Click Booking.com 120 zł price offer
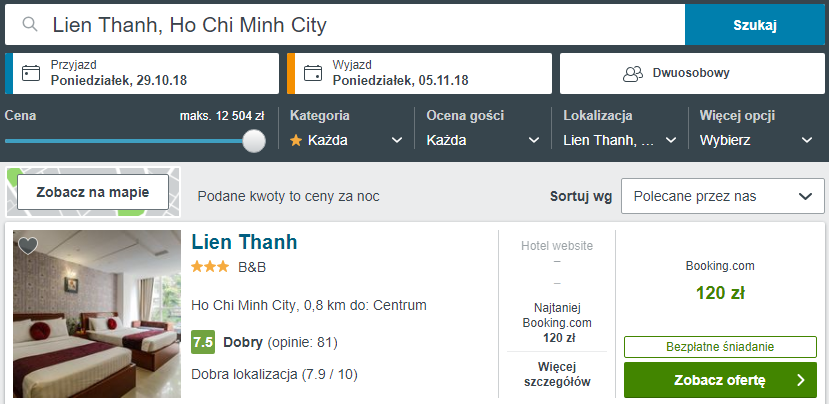This screenshot has height=404, width=829. point(720,280)
